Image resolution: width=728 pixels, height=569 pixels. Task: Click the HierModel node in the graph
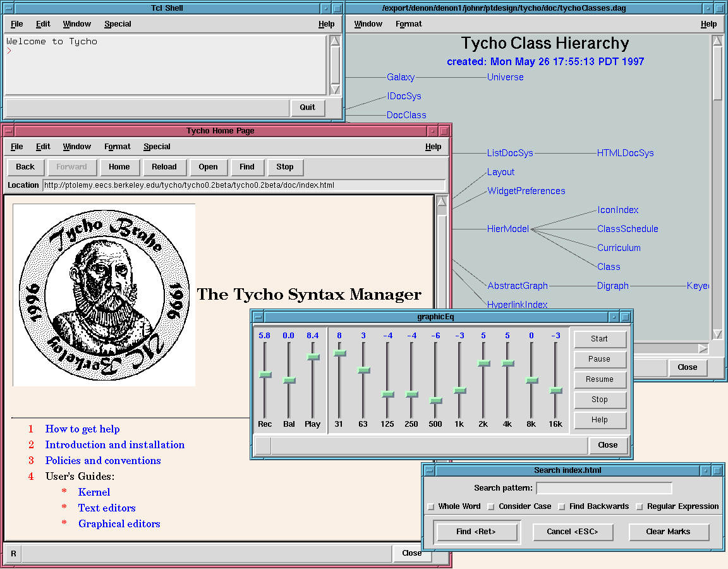[507, 229]
